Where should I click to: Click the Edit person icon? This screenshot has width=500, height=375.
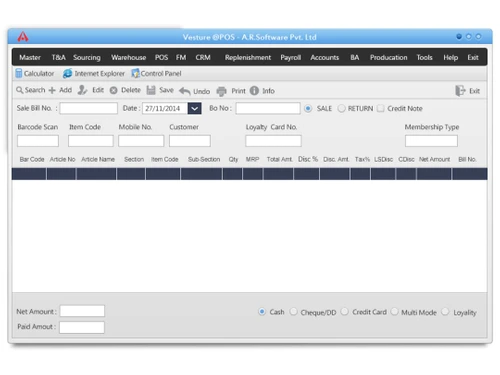click(x=82, y=90)
